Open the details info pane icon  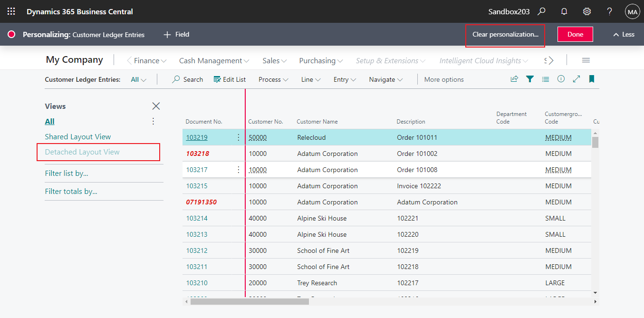(x=561, y=79)
